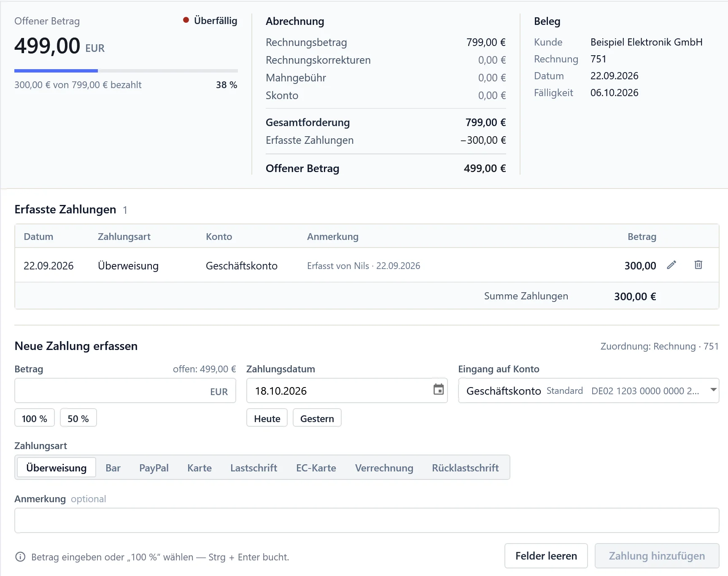Choose EC-Karte payment method
Viewport: 728px width, 576px height.
pyautogui.click(x=316, y=468)
